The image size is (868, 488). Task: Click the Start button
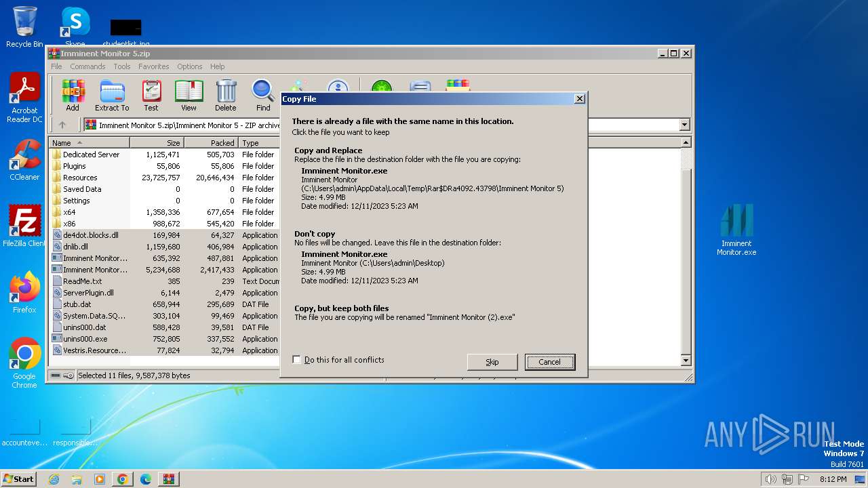coord(18,479)
